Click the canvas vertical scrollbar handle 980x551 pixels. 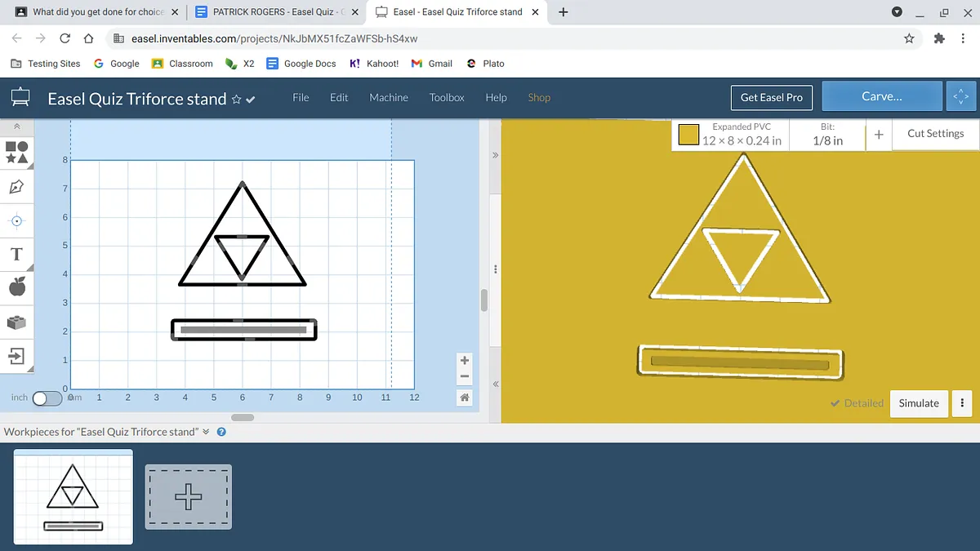coord(484,300)
